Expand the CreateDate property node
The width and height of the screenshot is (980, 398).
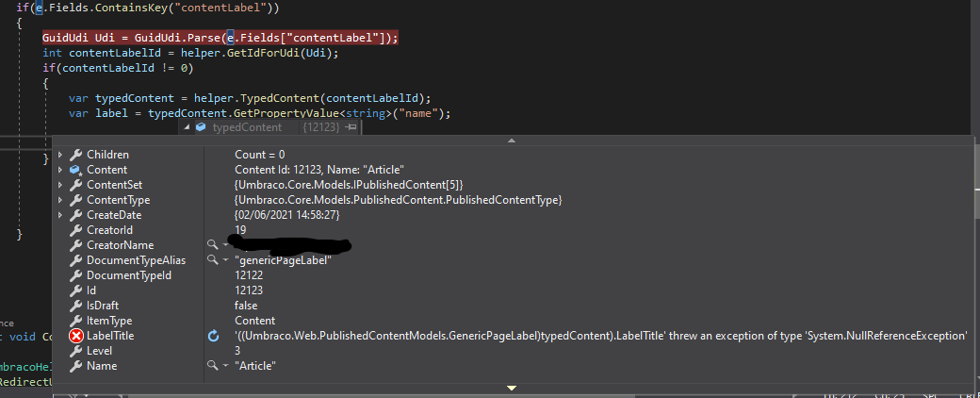(60, 215)
